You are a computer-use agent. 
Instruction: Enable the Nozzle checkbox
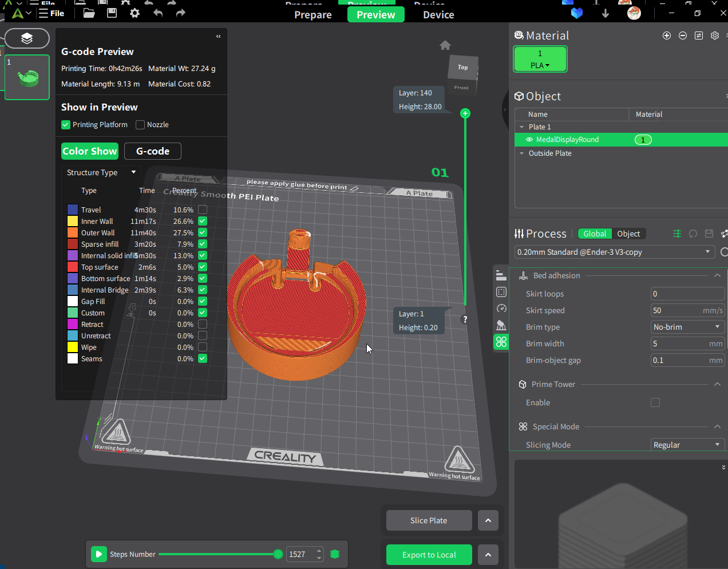(140, 125)
